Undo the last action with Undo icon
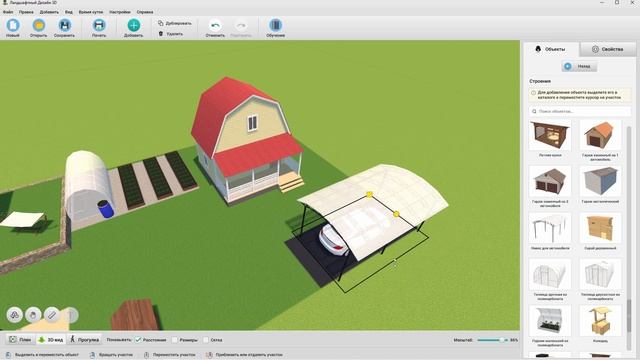 [x=215, y=25]
